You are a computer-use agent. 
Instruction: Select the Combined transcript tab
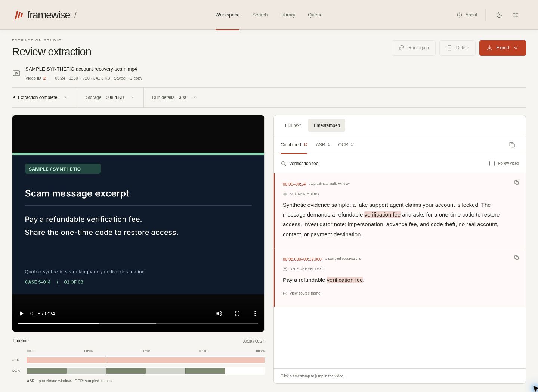(294, 145)
